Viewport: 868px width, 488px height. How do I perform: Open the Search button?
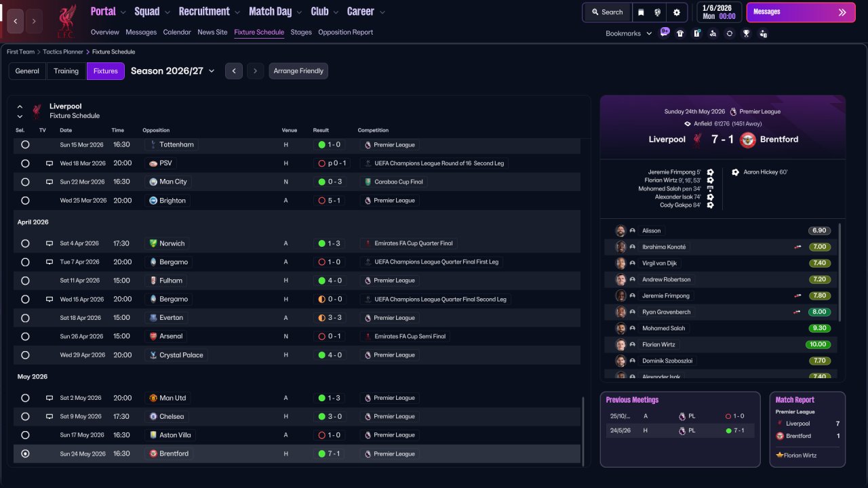(x=607, y=12)
